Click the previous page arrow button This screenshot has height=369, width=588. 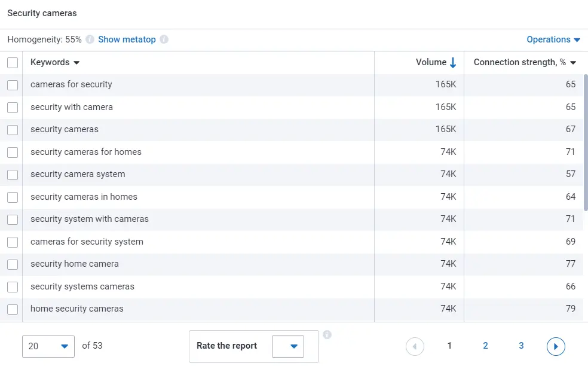[415, 346]
